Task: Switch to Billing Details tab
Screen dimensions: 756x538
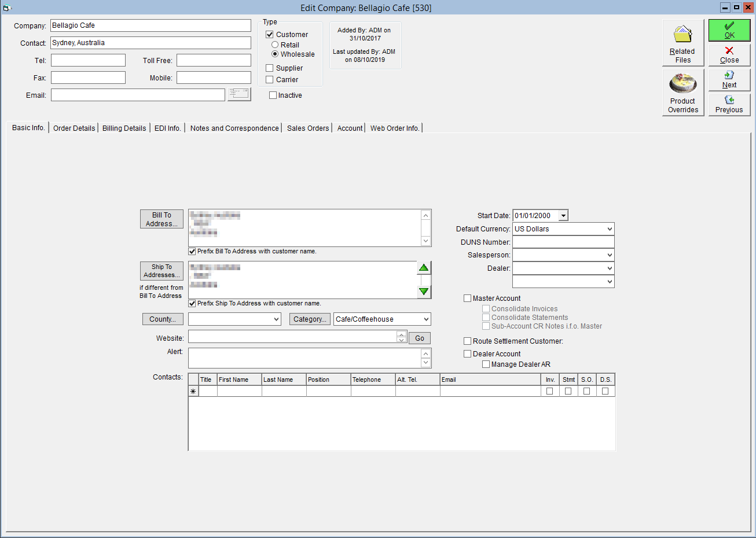Action: tap(124, 128)
